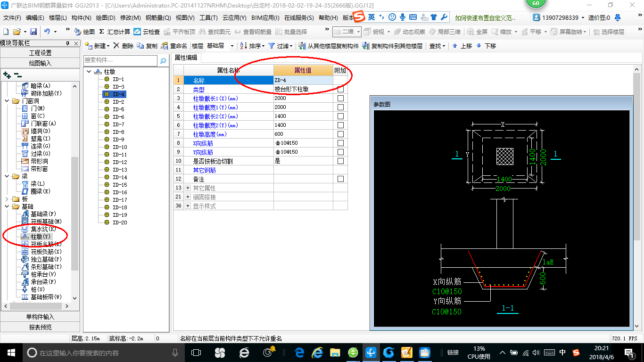644x362 pixels.
Task: Select component ZD-10 in the list
Action: [120, 147]
